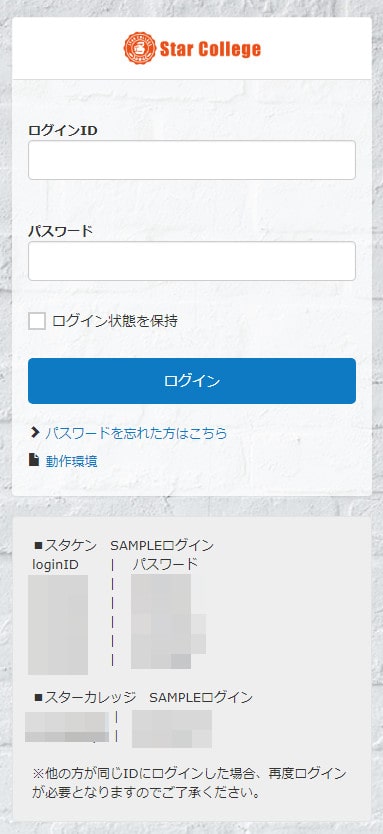The width and height of the screenshot is (383, 834).
Task: Open the 動作環境 link
Action: tap(71, 461)
